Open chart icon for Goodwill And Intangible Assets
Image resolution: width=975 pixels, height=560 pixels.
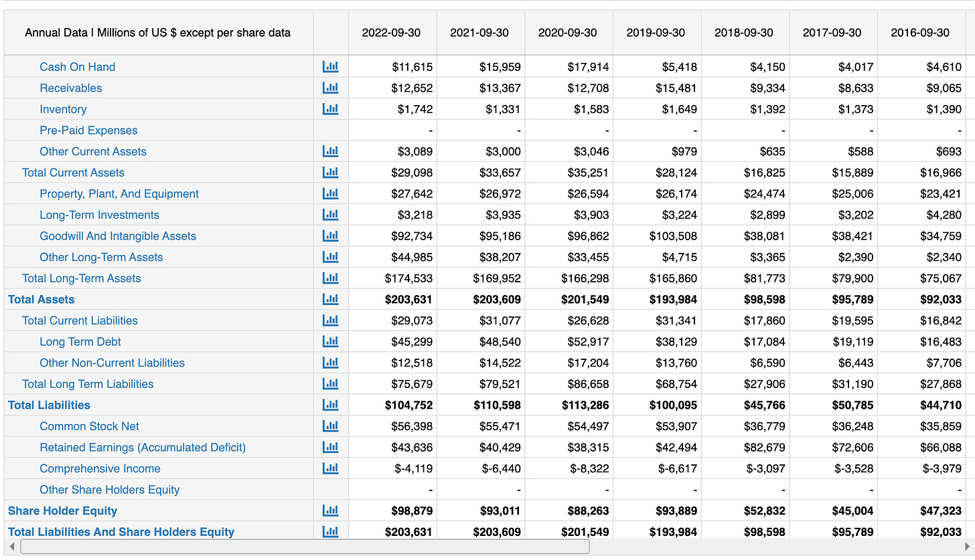pyautogui.click(x=330, y=236)
